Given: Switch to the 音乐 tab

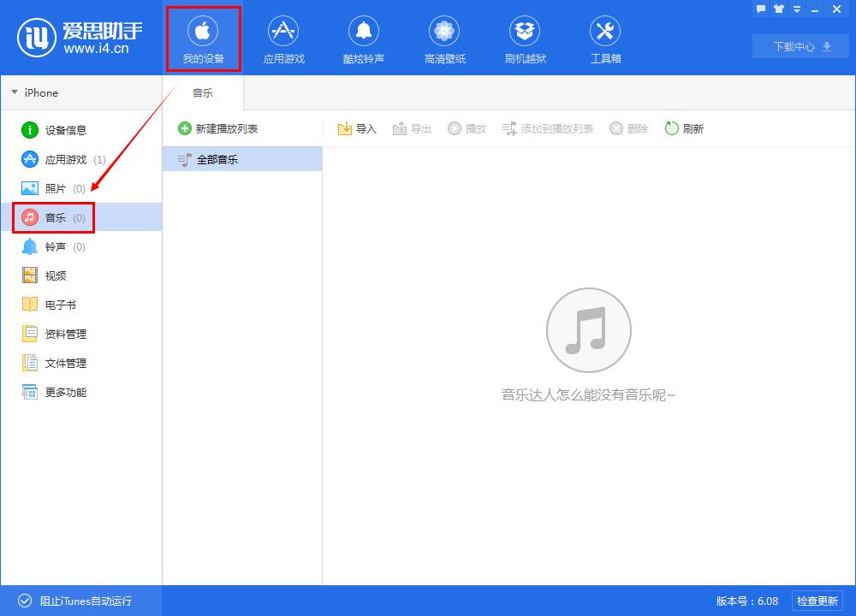Looking at the screenshot, I should pyautogui.click(x=203, y=92).
